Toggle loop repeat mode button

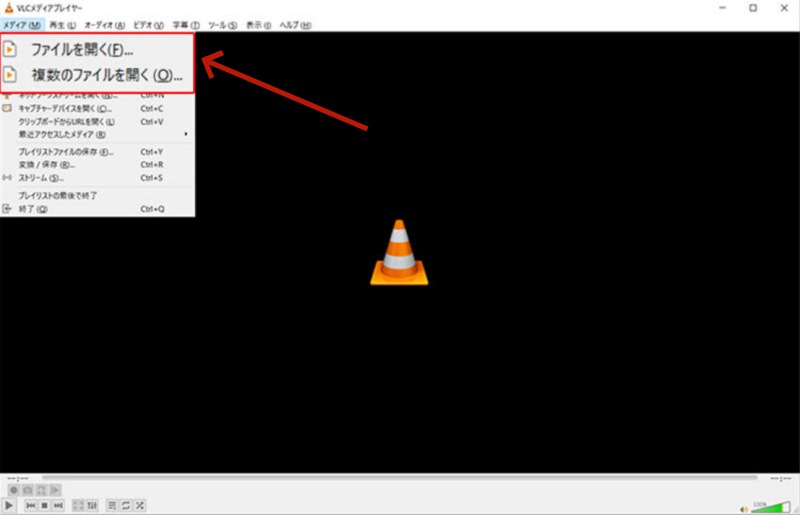click(126, 505)
